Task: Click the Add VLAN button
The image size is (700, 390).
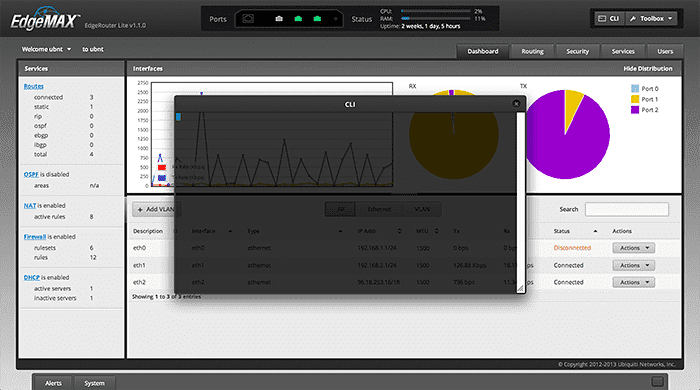Action: coord(156,209)
